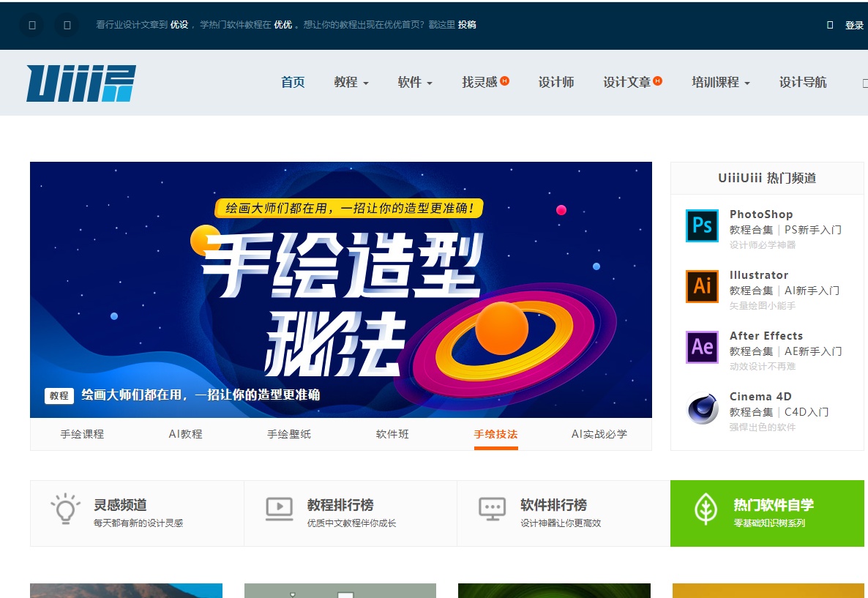868x598 pixels.
Task: Switch to the 软件班 banner tab
Action: (392, 434)
